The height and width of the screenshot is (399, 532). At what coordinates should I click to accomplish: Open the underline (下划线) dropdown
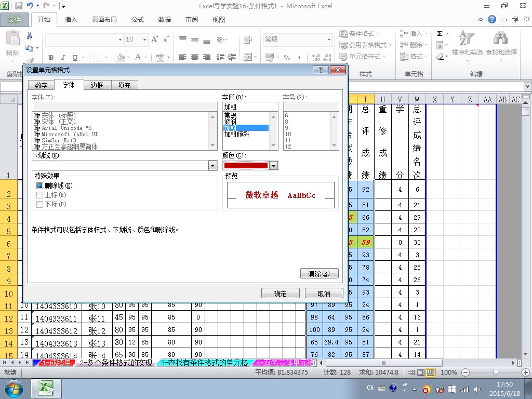point(212,166)
